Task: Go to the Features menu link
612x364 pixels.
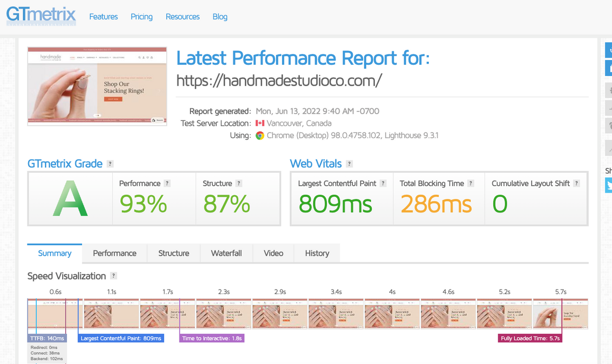Action: click(x=104, y=17)
